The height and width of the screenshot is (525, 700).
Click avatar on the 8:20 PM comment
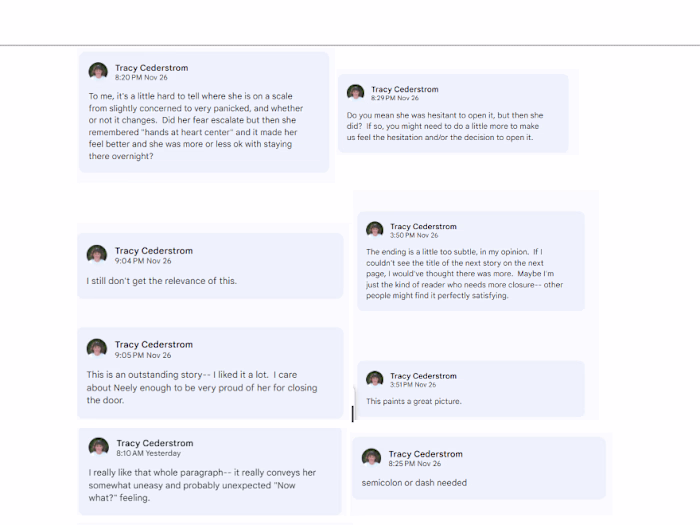[x=98, y=71]
